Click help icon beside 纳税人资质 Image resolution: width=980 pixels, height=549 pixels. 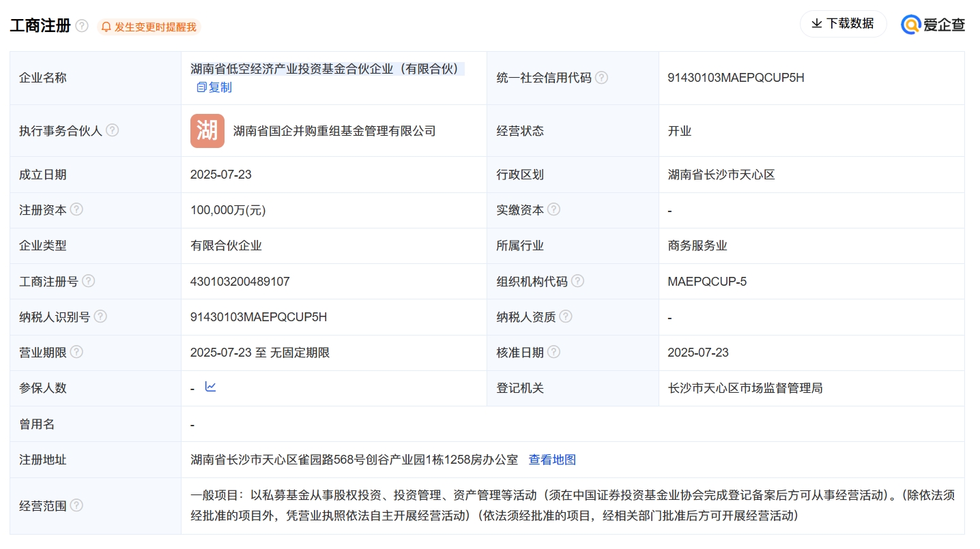[565, 316]
